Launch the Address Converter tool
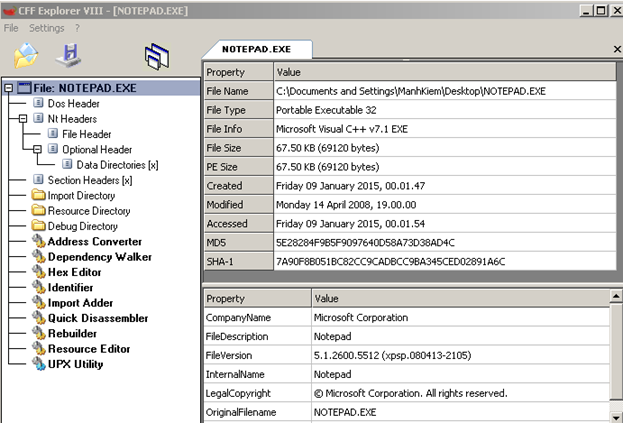623x423 pixels. tap(95, 241)
